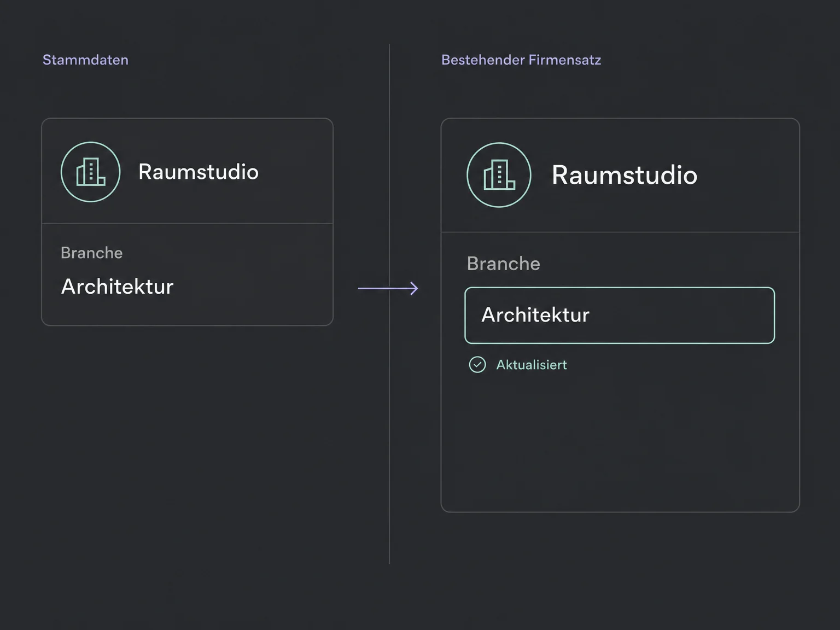This screenshot has width=840, height=630.
Task: Click Raumstudio name in the Stammdaten card
Action: (199, 172)
